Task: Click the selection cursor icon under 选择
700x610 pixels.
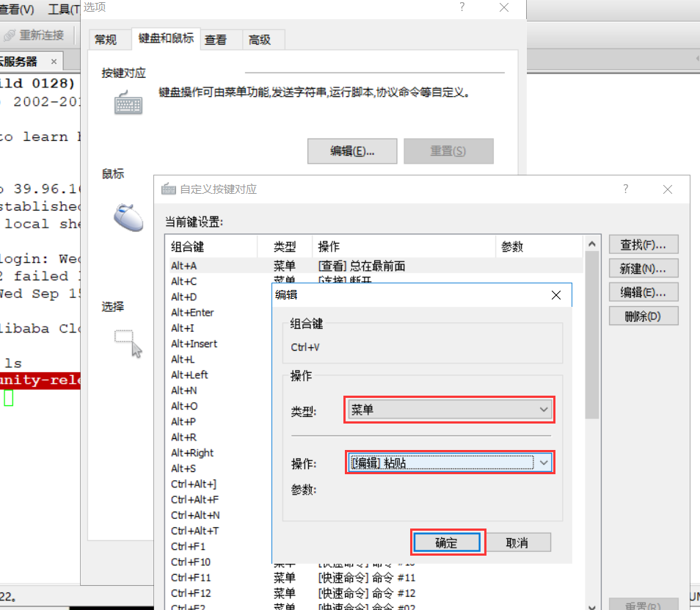Action: (x=128, y=342)
